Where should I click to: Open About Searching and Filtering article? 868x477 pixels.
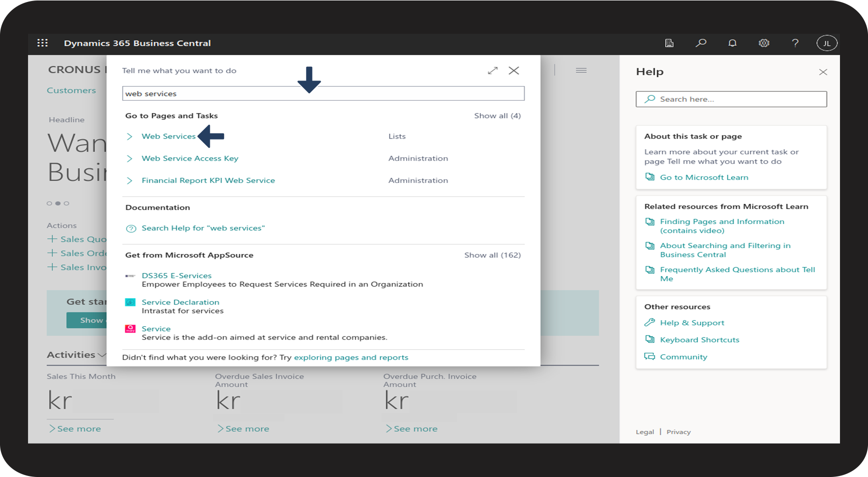click(725, 250)
